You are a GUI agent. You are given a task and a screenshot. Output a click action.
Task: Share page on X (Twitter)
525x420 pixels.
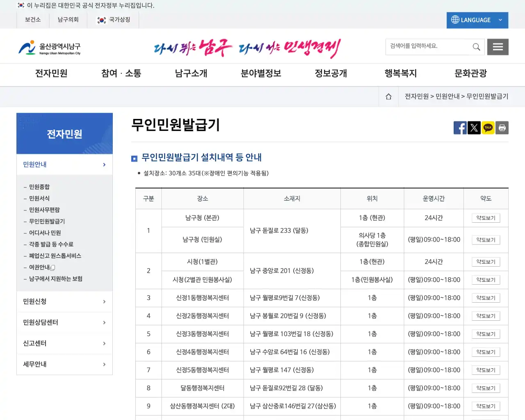[474, 128]
